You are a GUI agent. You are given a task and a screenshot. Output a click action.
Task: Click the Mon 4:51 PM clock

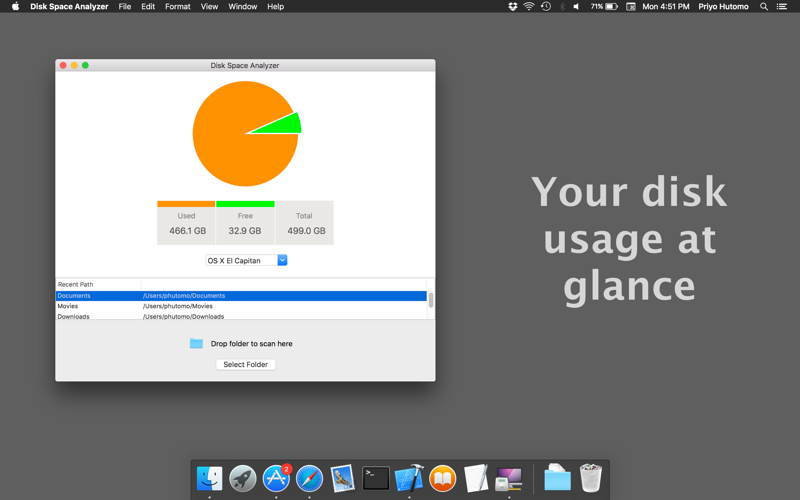tap(666, 7)
